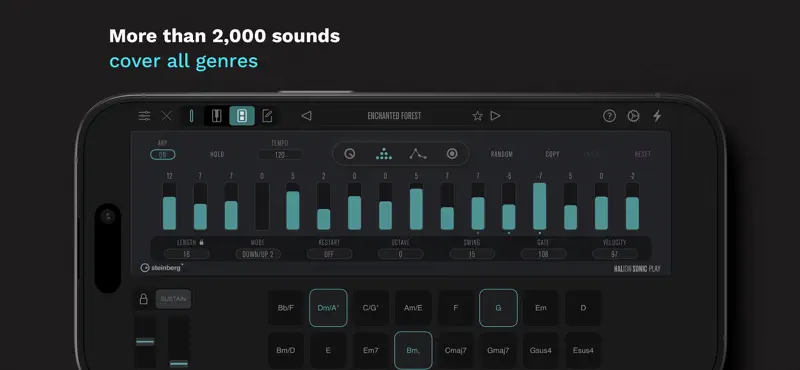Tap the lightning bolt icon
Viewport: 800px width, 370px height.
pos(657,116)
